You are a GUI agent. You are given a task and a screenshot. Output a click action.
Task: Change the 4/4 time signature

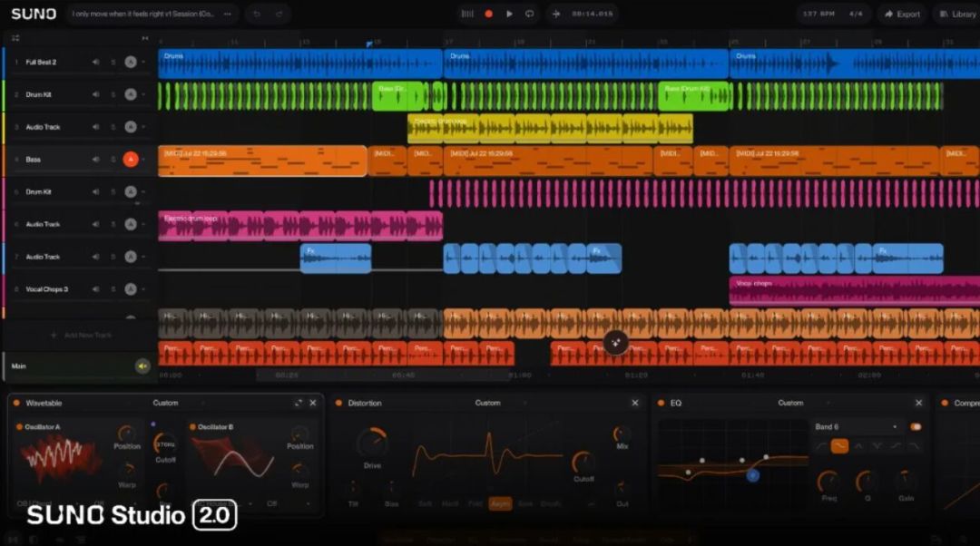(857, 14)
